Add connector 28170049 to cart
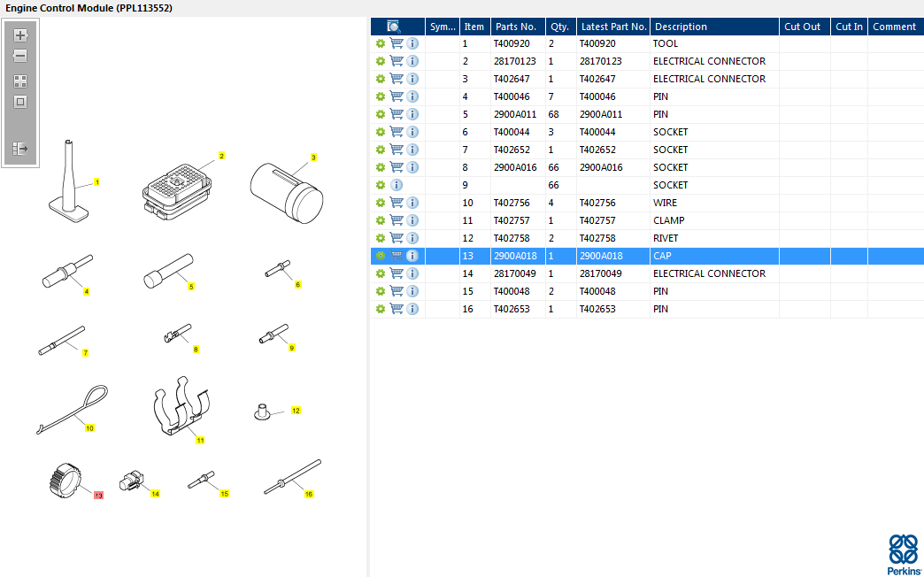Screen dimensions: 924x577 coord(397,273)
